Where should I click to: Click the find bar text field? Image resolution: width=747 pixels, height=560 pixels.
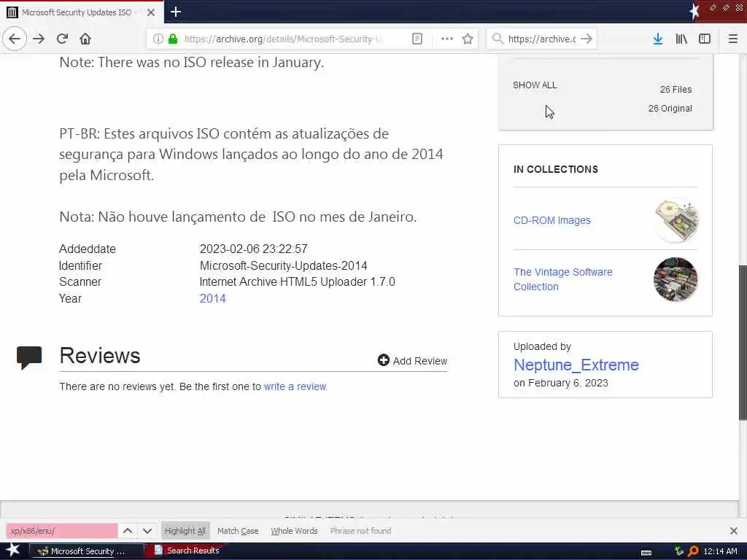[x=62, y=531]
